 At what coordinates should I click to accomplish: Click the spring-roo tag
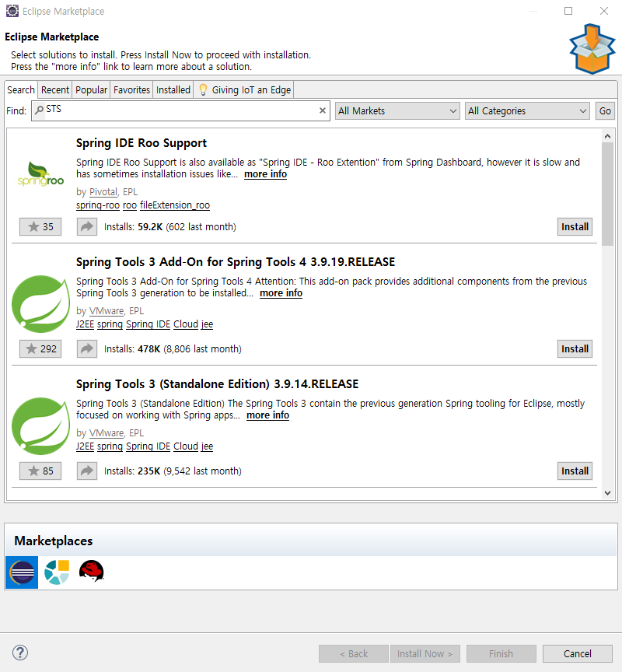click(98, 205)
